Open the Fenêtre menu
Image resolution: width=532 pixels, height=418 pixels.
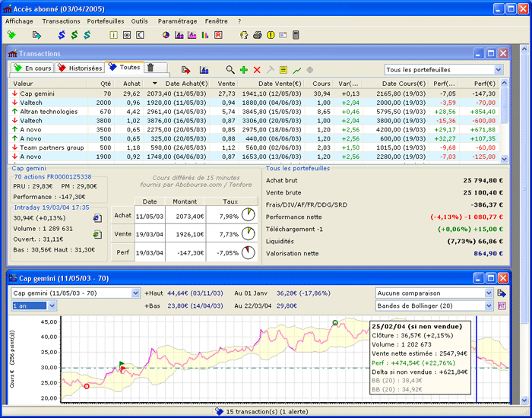216,21
